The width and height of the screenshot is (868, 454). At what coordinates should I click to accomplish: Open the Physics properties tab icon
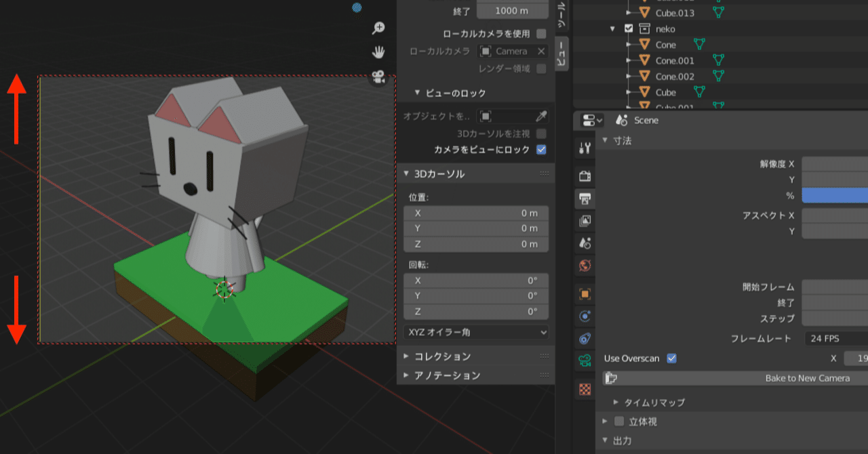tap(585, 316)
